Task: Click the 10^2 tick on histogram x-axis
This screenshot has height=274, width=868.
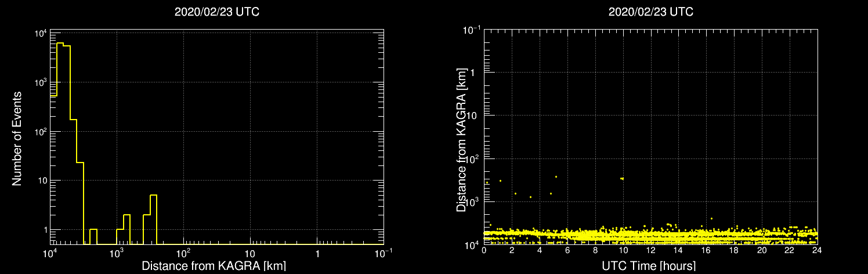Action: point(184,253)
